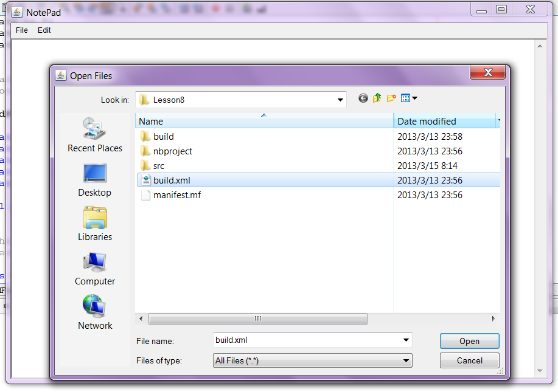The width and height of the screenshot is (558, 392).
Task: Click file list scroll left arrow
Action: [141, 318]
